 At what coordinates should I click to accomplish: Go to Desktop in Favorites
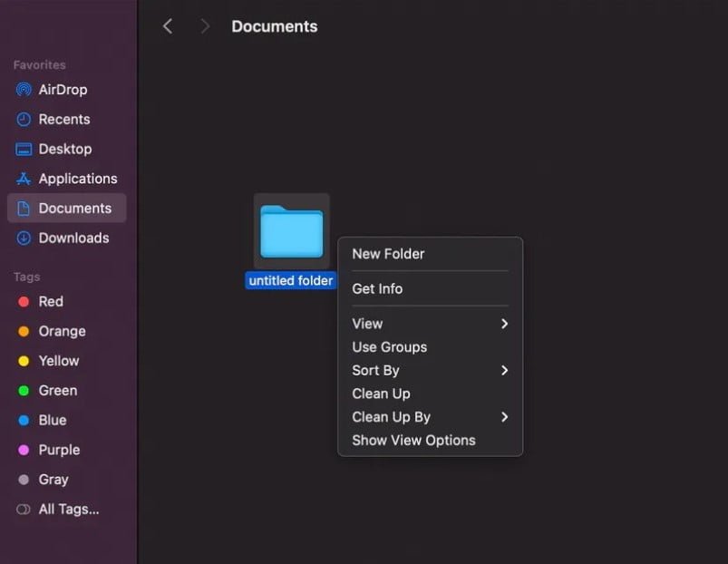(x=64, y=149)
